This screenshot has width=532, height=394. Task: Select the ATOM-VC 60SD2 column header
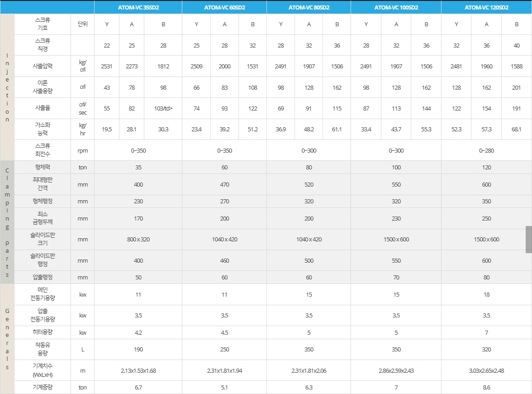224,7
